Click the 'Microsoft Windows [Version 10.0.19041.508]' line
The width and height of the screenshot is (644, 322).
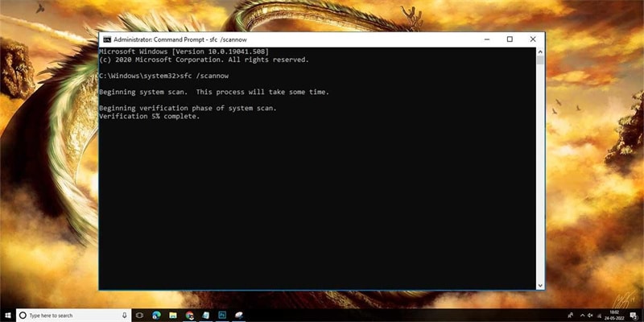pyautogui.click(x=184, y=52)
